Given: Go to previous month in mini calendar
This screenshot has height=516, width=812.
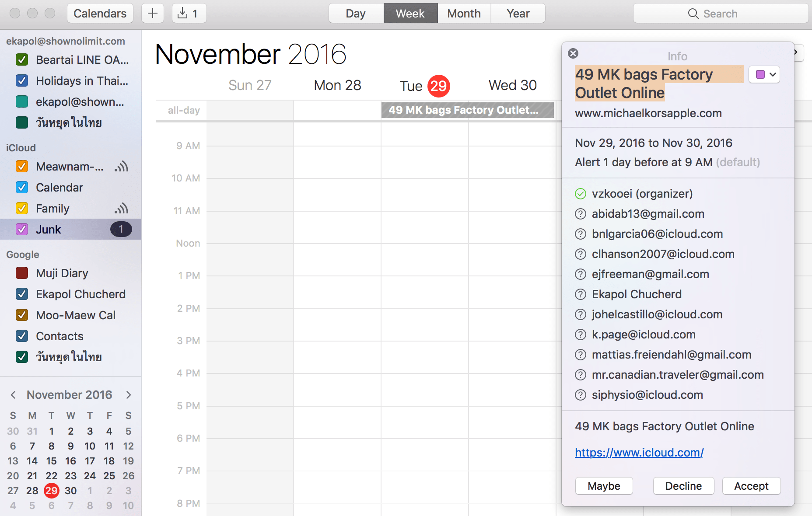Looking at the screenshot, I should pos(13,395).
